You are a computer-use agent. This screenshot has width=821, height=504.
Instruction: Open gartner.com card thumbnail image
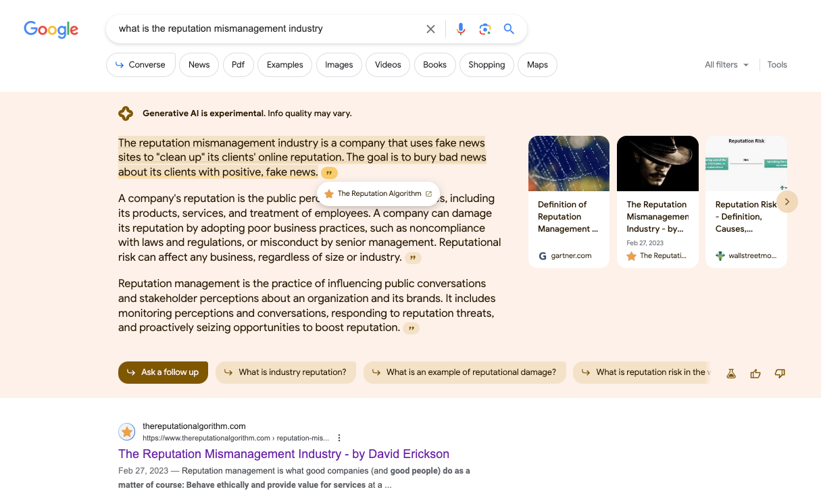(569, 163)
